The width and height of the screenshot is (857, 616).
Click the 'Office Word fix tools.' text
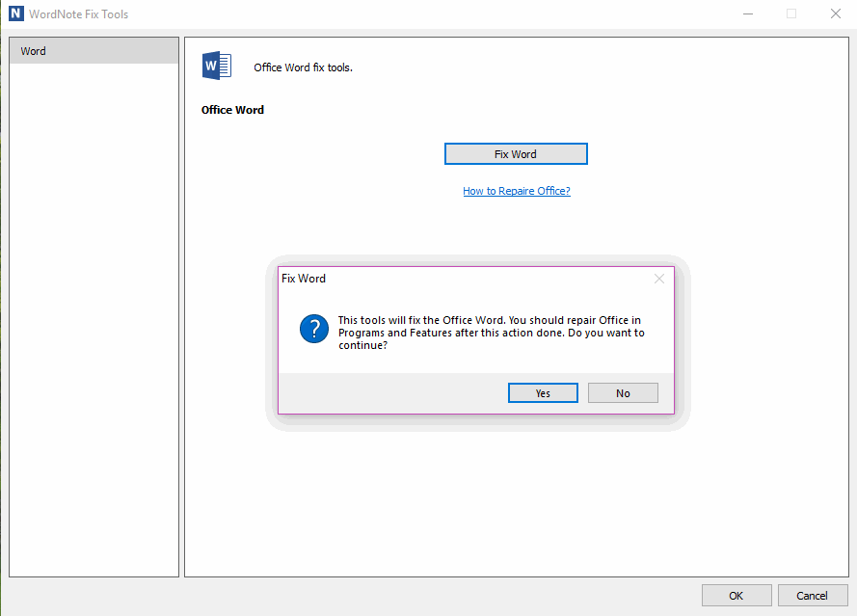tap(304, 67)
